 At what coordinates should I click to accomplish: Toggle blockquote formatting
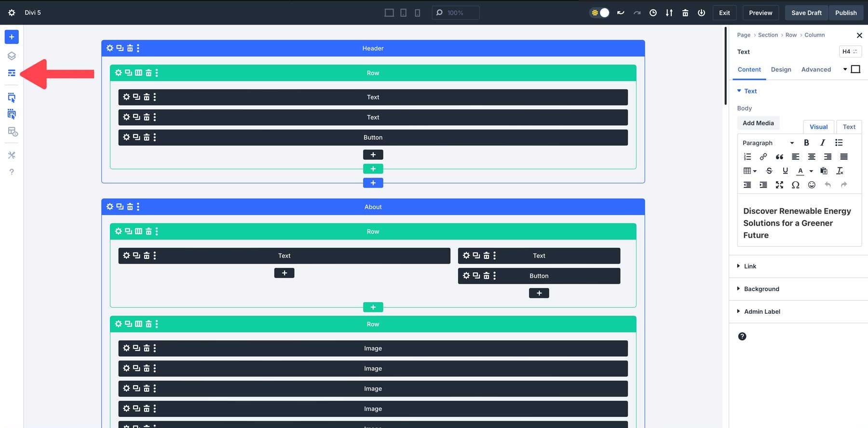[x=779, y=157]
